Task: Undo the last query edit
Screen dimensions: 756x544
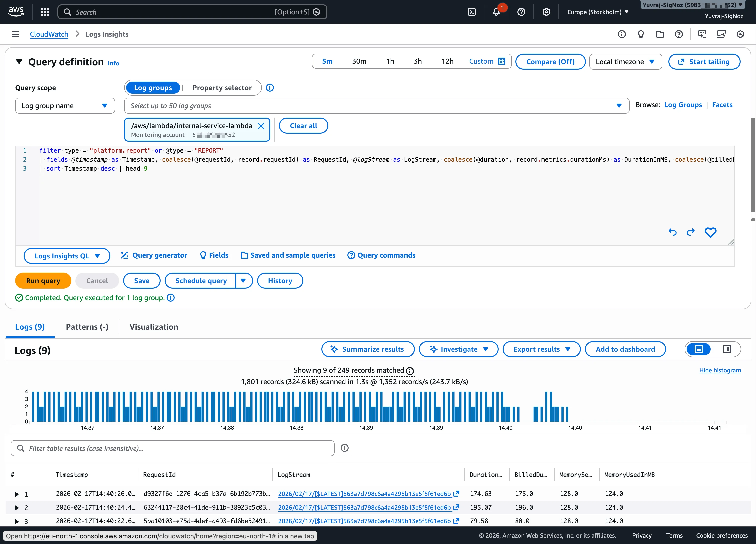Action: pyautogui.click(x=673, y=232)
